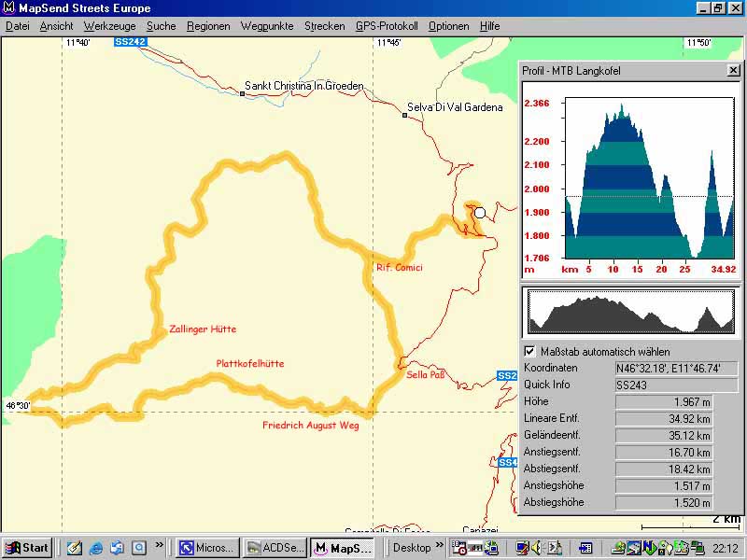The width and height of the screenshot is (747, 560).
Task: Click the Geländeentf. value 35.12 km
Action: tap(664, 435)
